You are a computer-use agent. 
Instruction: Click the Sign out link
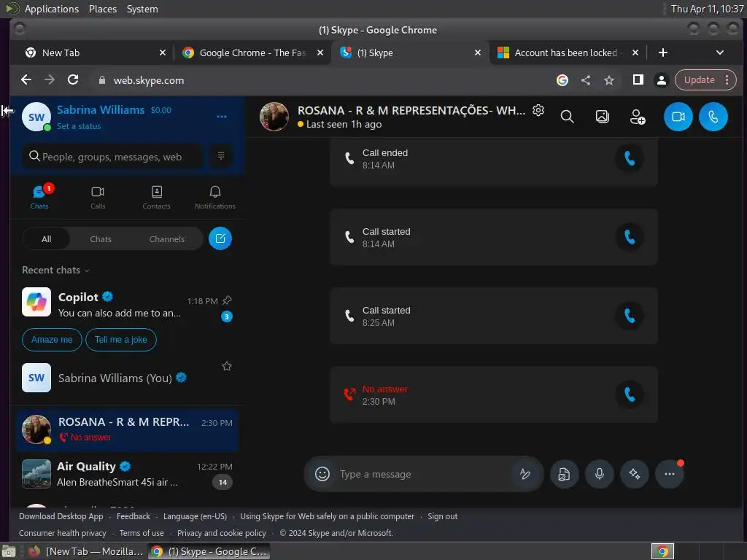point(442,516)
